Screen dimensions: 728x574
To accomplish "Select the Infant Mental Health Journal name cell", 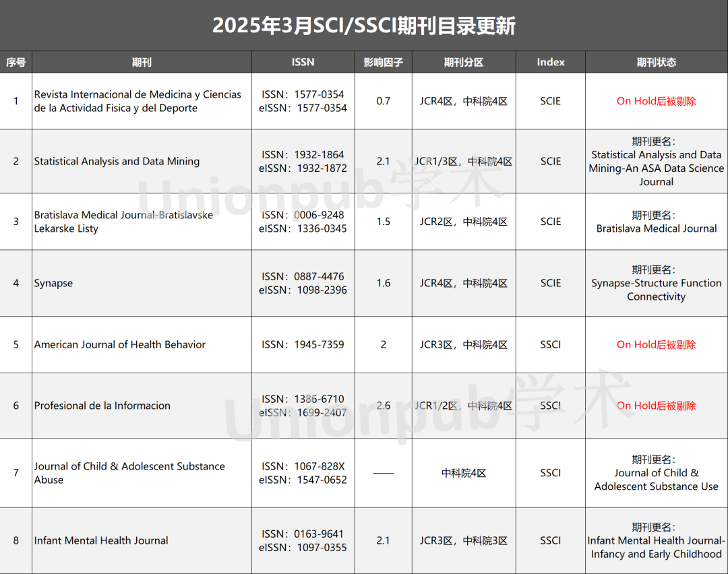I will pyautogui.click(x=142, y=540).
